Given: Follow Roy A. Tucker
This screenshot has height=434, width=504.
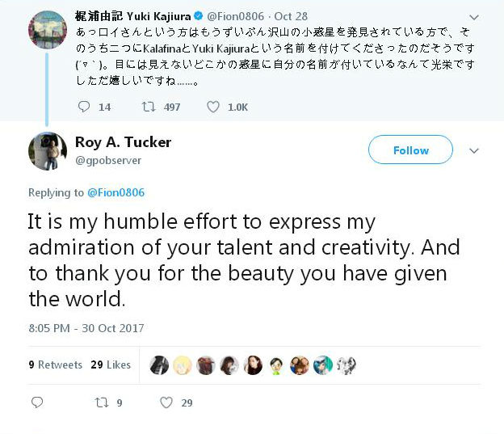Looking at the screenshot, I should click(410, 150).
